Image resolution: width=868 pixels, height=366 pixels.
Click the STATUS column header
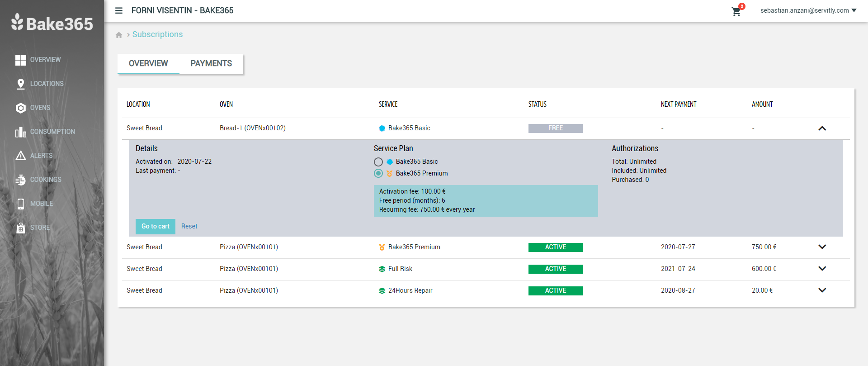point(538,105)
